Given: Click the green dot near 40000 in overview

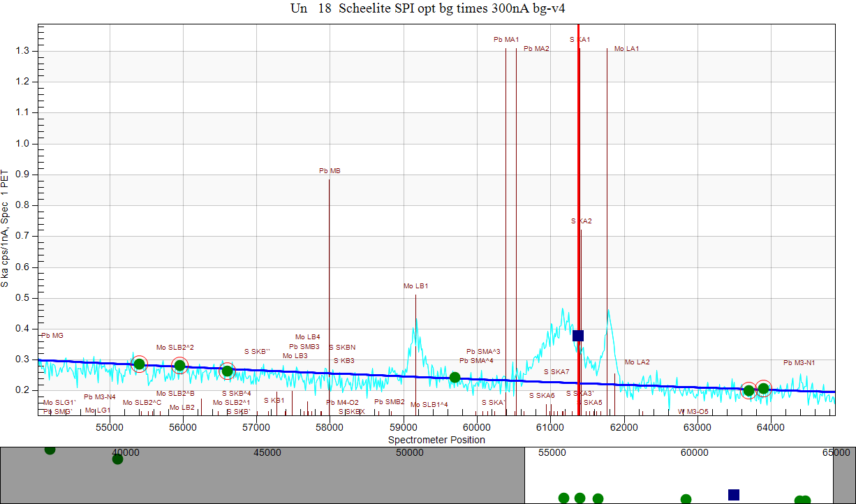Looking at the screenshot, I should (117, 459).
